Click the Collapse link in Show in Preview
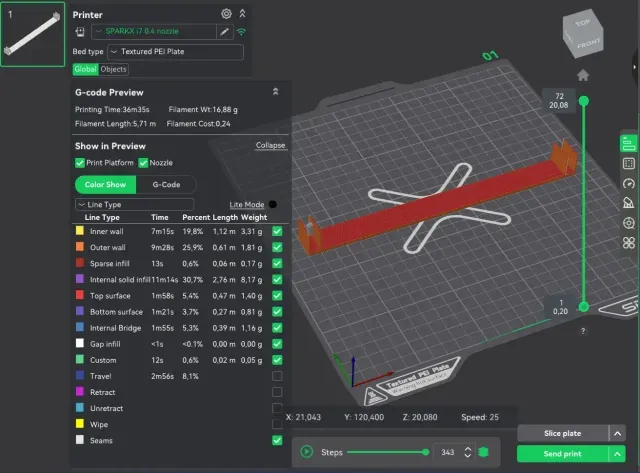This screenshot has height=473, width=640. [x=270, y=145]
